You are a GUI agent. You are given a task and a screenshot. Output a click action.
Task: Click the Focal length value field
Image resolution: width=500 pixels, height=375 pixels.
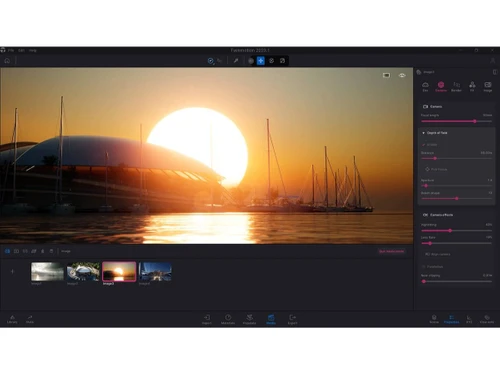[487, 115]
